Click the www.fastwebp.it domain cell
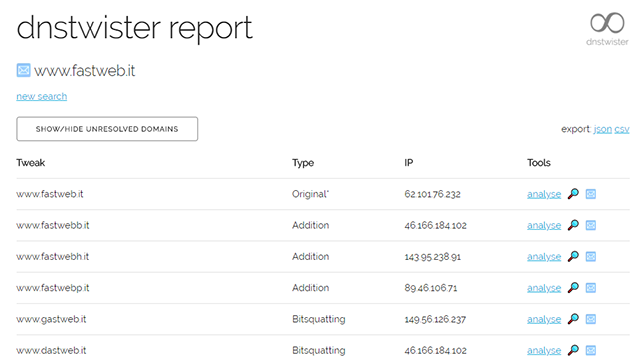 point(53,288)
